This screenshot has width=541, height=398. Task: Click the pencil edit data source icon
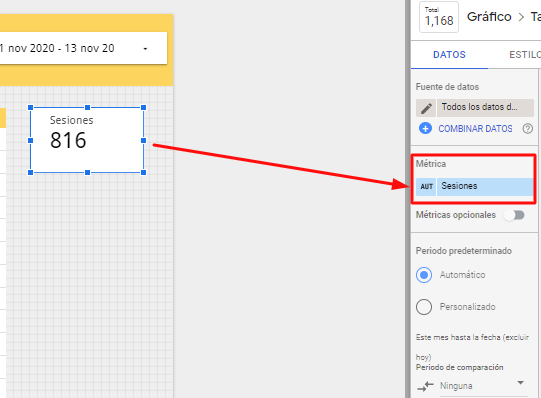[x=426, y=108]
